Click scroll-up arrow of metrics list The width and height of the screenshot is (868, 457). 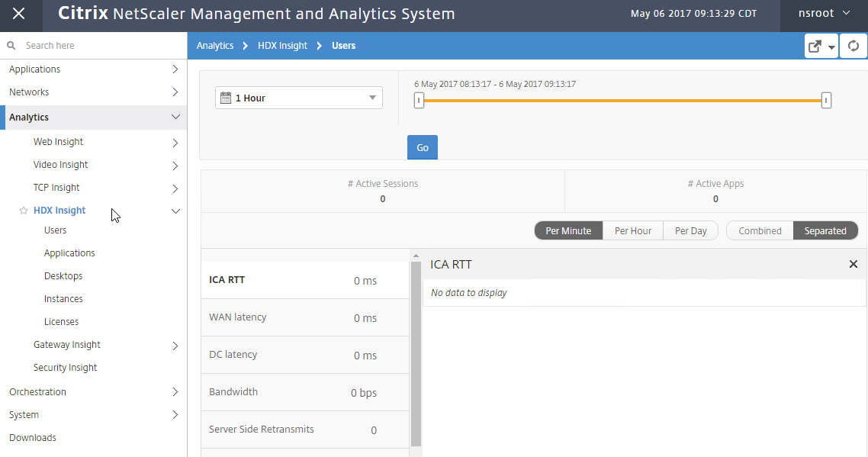click(x=416, y=256)
